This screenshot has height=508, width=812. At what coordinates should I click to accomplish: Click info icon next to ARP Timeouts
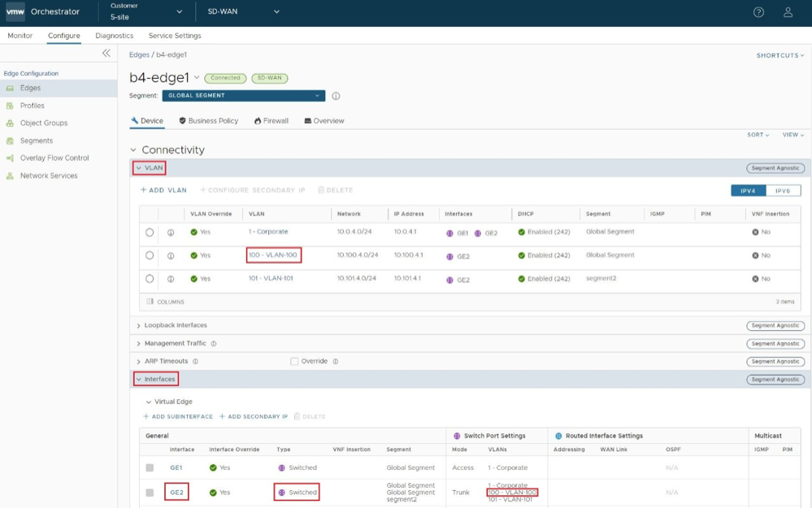pyautogui.click(x=196, y=362)
